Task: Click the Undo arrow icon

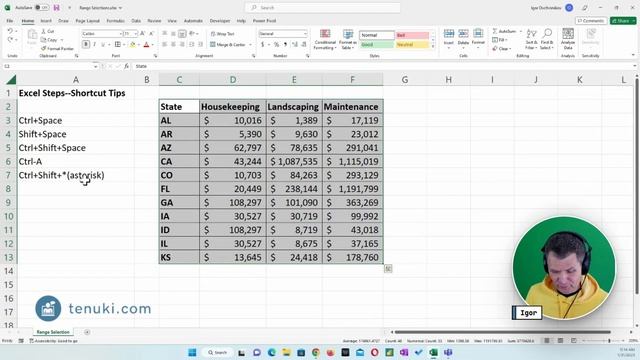Action: tap(10, 31)
